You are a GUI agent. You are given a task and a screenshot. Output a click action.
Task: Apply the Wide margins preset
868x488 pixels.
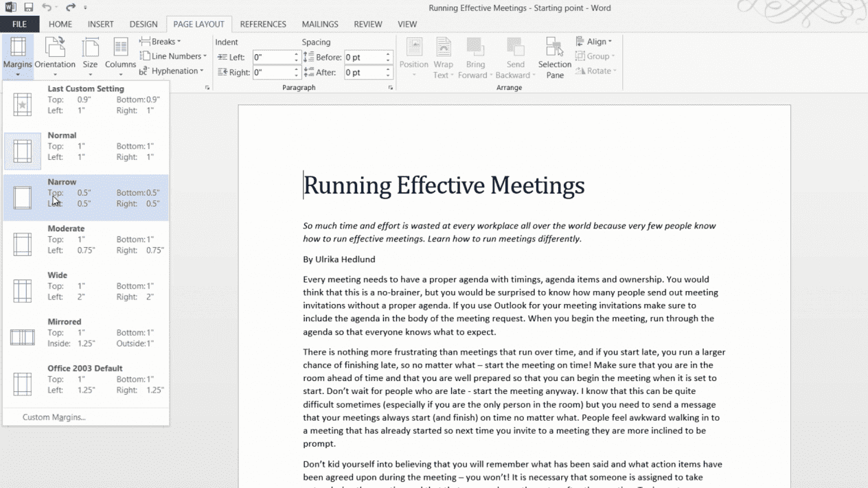click(x=86, y=291)
